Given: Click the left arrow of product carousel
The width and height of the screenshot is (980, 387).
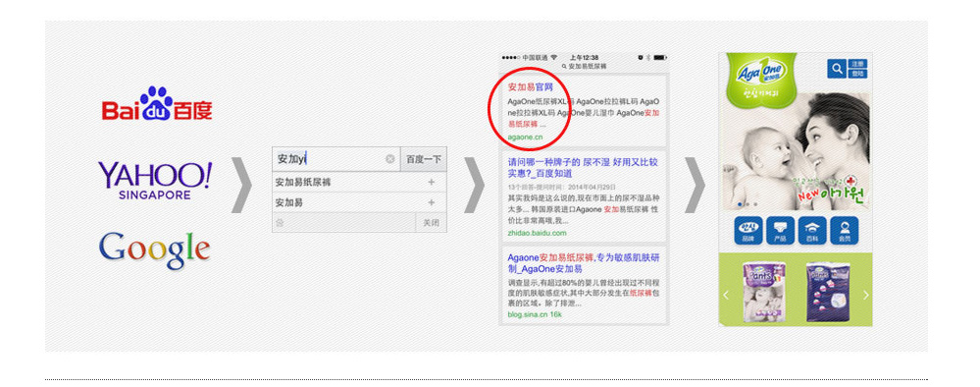Looking at the screenshot, I should click(x=726, y=295).
